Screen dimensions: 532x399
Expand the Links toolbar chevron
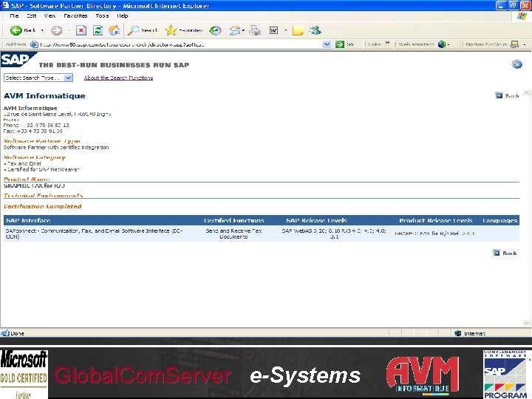point(387,44)
